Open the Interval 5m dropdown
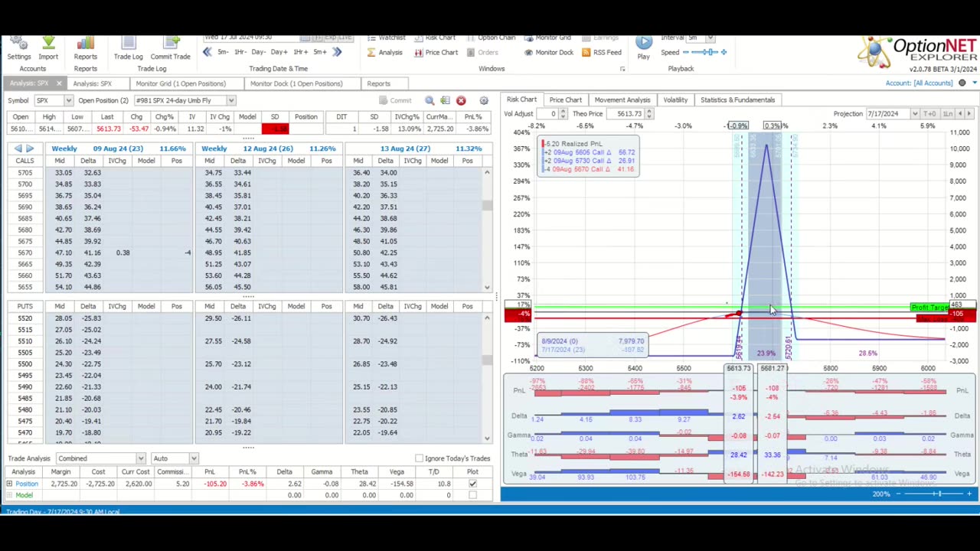This screenshot has height=551, width=980. (711, 37)
